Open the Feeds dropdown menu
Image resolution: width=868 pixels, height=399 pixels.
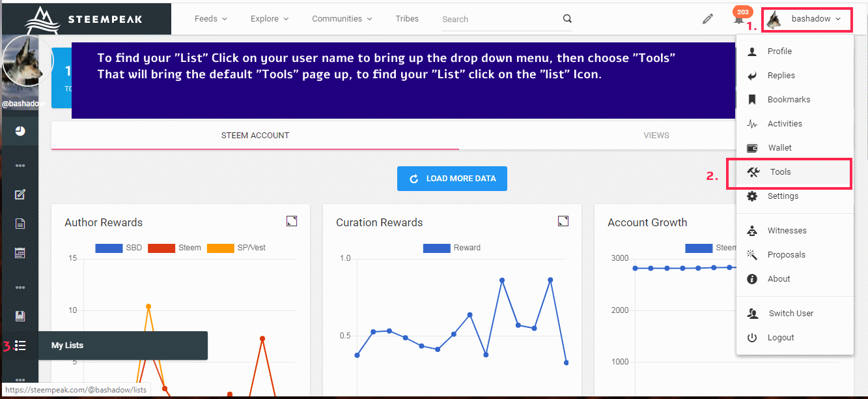(210, 19)
